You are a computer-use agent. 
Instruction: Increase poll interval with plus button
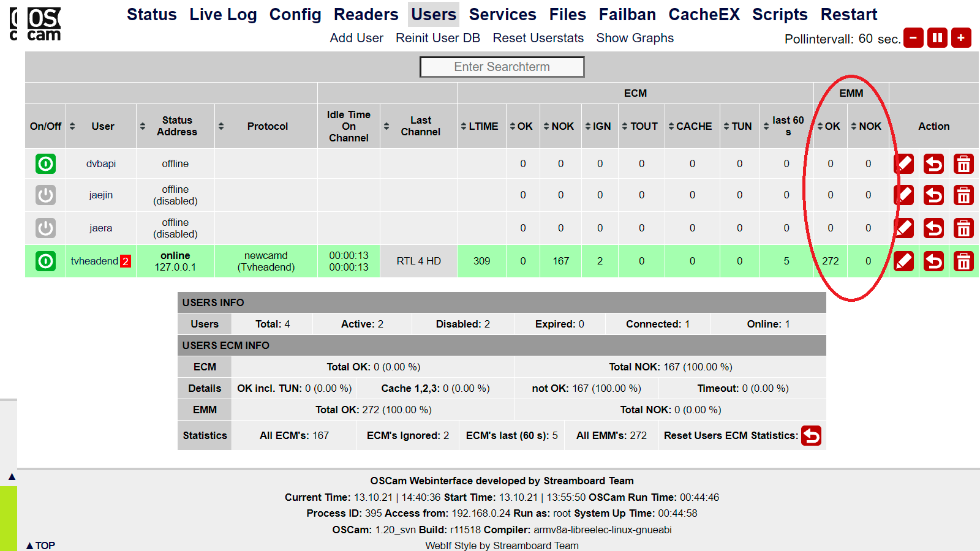961,38
